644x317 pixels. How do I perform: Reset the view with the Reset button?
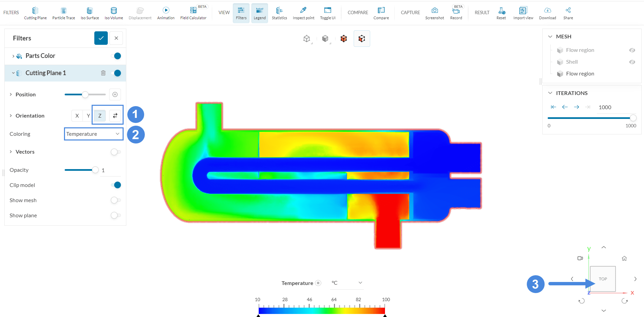pos(501,12)
